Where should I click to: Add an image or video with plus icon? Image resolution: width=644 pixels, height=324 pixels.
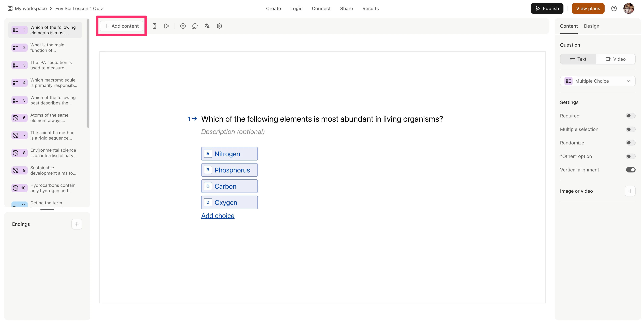pyautogui.click(x=630, y=191)
